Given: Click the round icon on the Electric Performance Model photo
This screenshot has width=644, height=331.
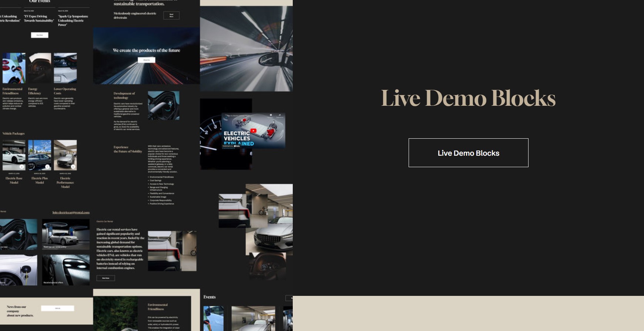Looking at the screenshot, I should point(73,167).
